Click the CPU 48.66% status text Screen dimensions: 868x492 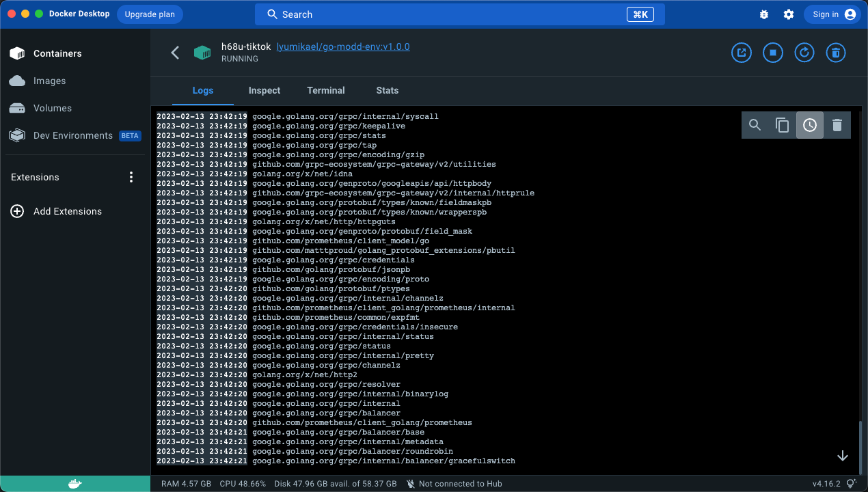click(x=243, y=484)
